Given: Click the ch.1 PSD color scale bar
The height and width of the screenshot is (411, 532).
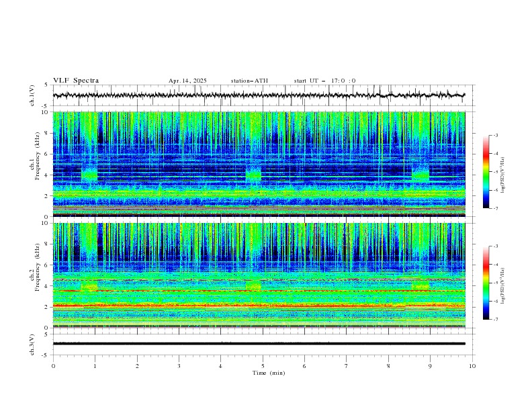Looking at the screenshot, I should click(x=486, y=172).
